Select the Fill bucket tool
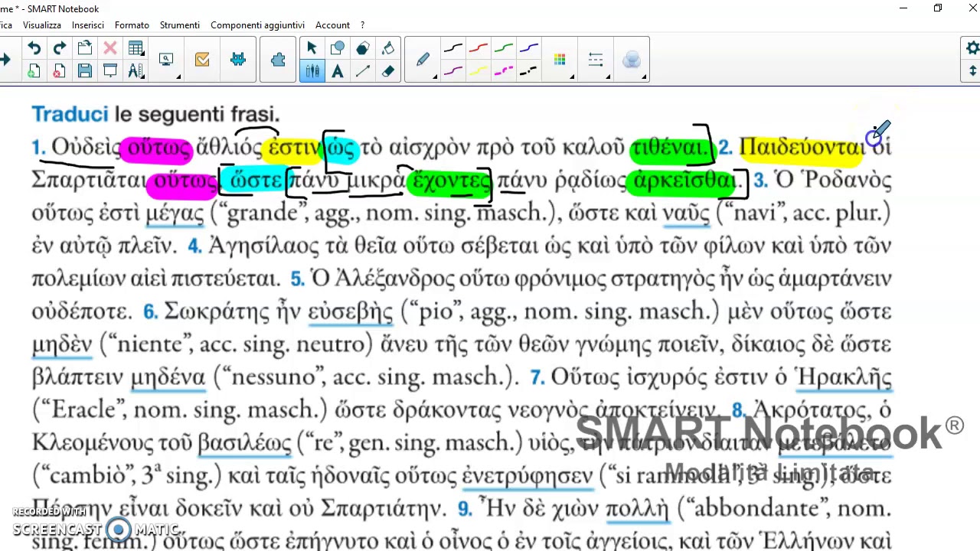Screen dimensions: 980x551 (x=388, y=49)
